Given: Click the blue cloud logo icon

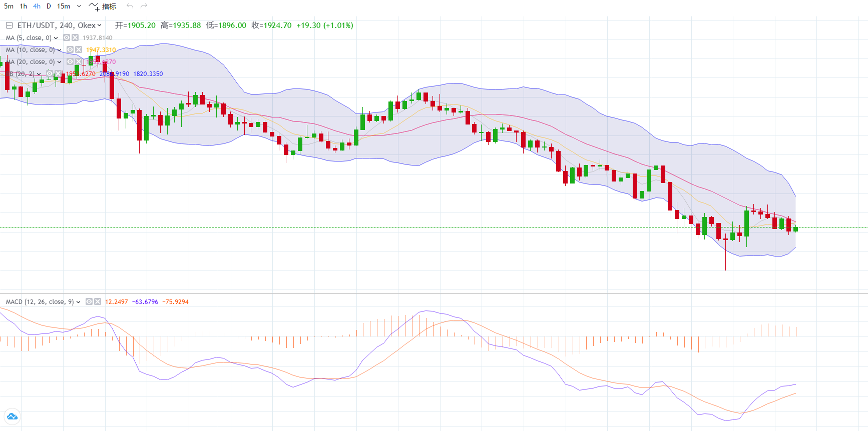Looking at the screenshot, I should coord(12,416).
